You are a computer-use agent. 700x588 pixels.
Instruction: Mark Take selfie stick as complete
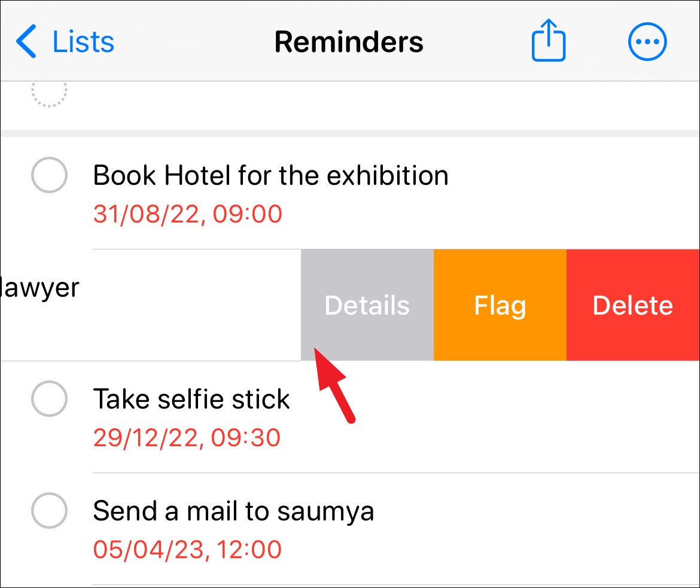point(49,399)
